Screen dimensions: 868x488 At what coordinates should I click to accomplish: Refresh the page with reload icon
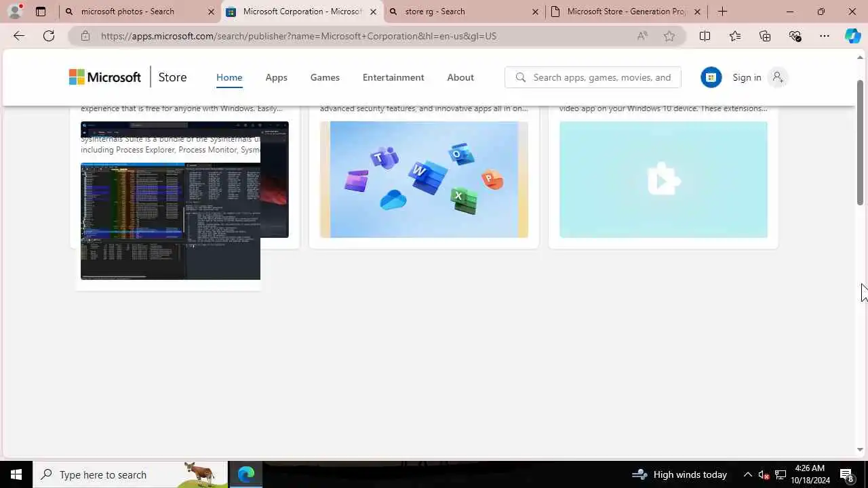[x=49, y=36]
